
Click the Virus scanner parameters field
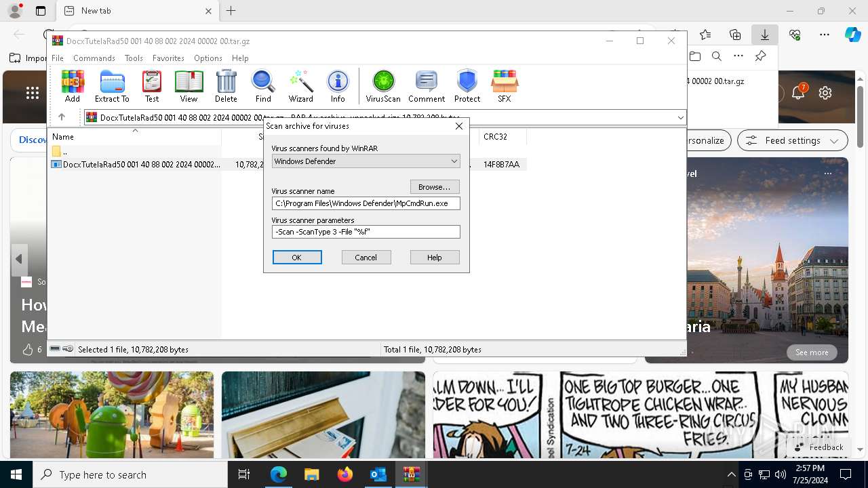coord(366,232)
